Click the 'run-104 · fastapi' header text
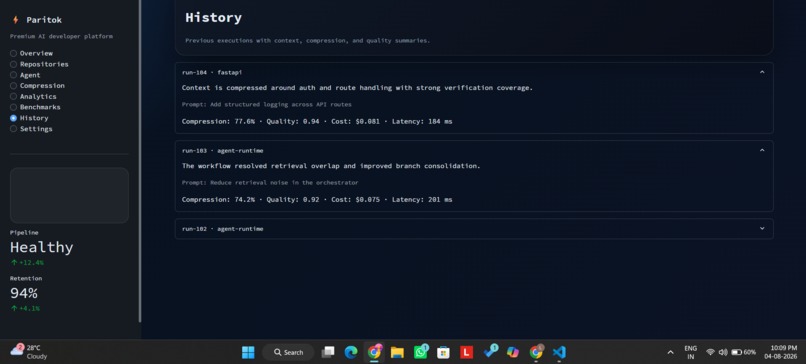This screenshot has width=806, height=364. pyautogui.click(x=212, y=72)
